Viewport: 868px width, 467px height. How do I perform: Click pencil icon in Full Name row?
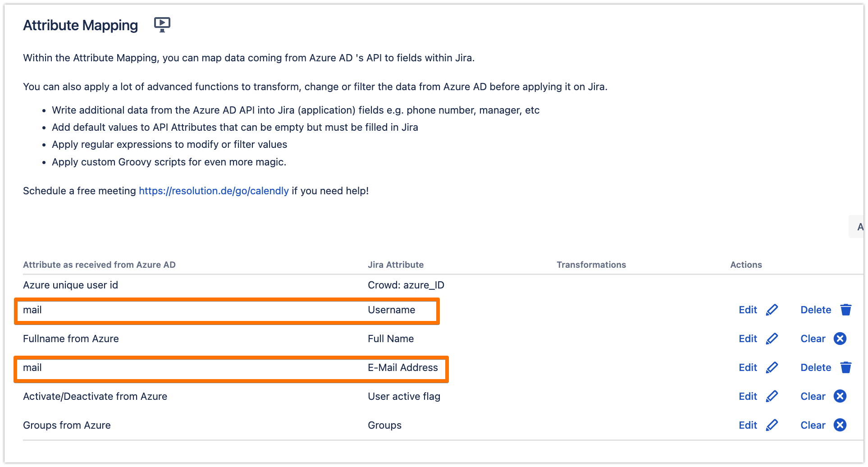tap(772, 339)
